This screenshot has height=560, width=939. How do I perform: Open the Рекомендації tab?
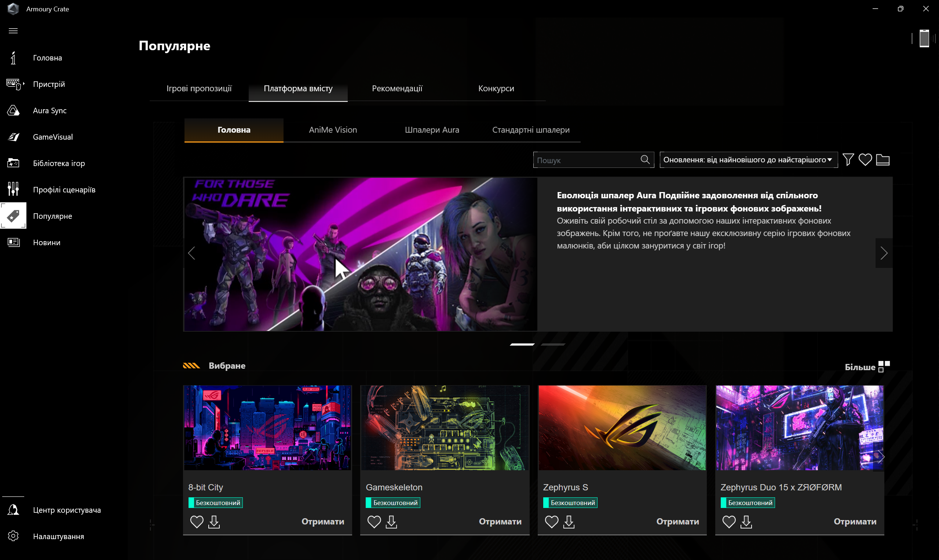point(398,88)
